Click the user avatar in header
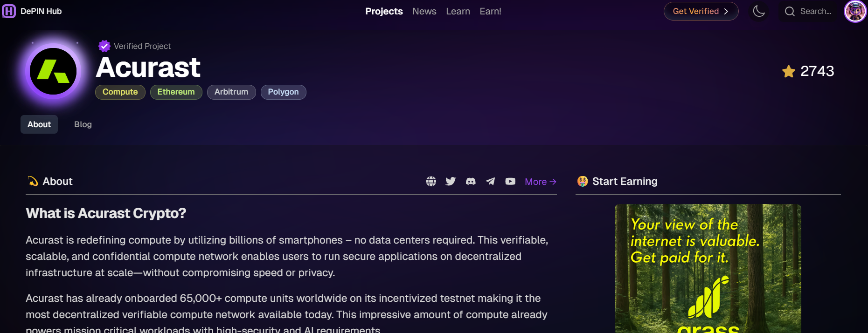 coord(855,11)
